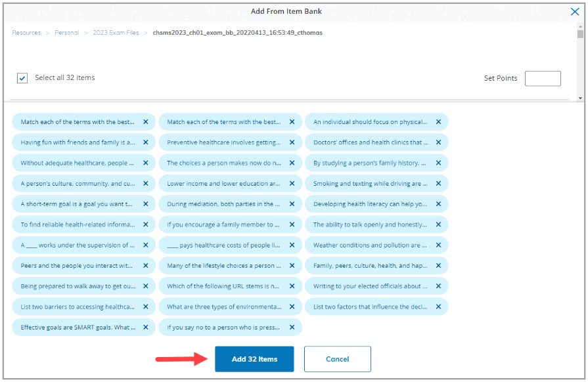
Task: Click text 'Weather conditions and pollution are'
Action: pyautogui.click(x=370, y=245)
